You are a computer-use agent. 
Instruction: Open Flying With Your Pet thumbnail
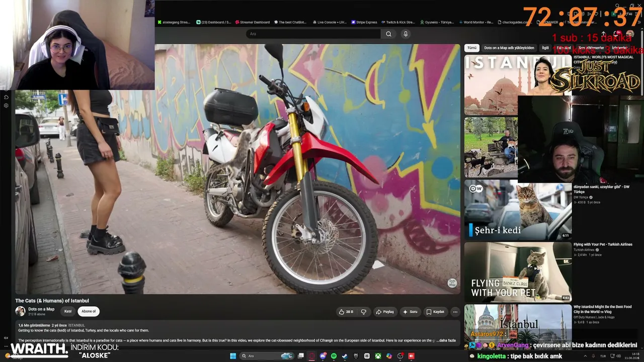click(x=518, y=272)
